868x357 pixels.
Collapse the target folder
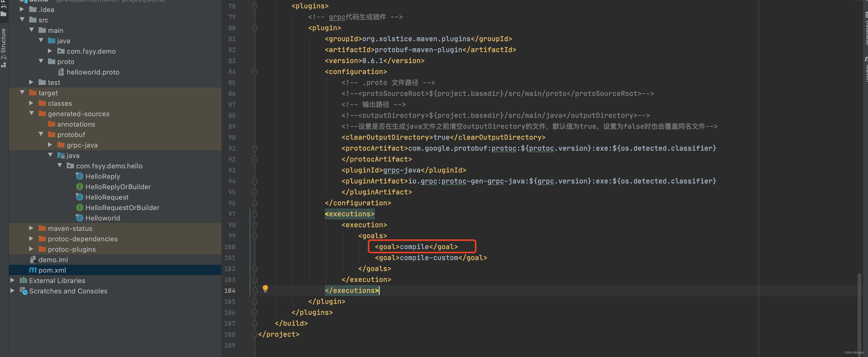point(22,93)
